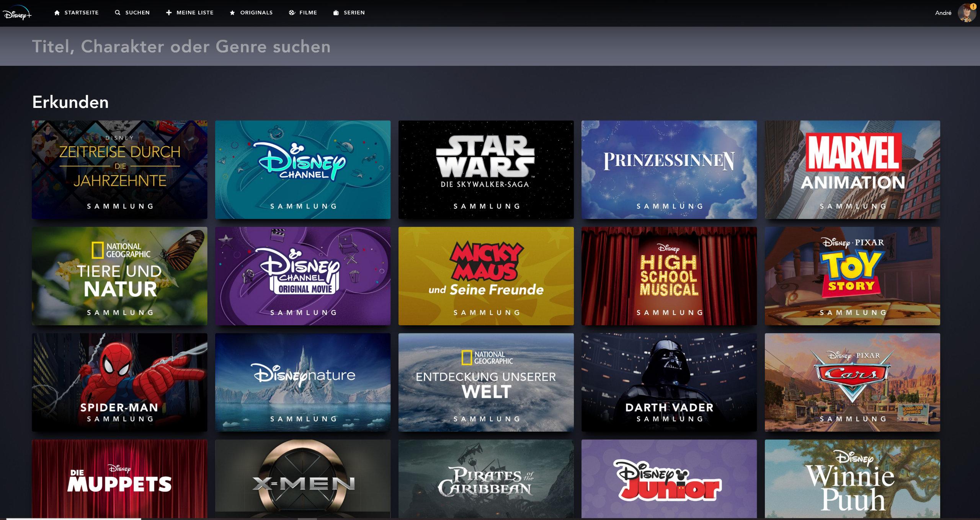Open the Darth Vader collection

point(669,383)
